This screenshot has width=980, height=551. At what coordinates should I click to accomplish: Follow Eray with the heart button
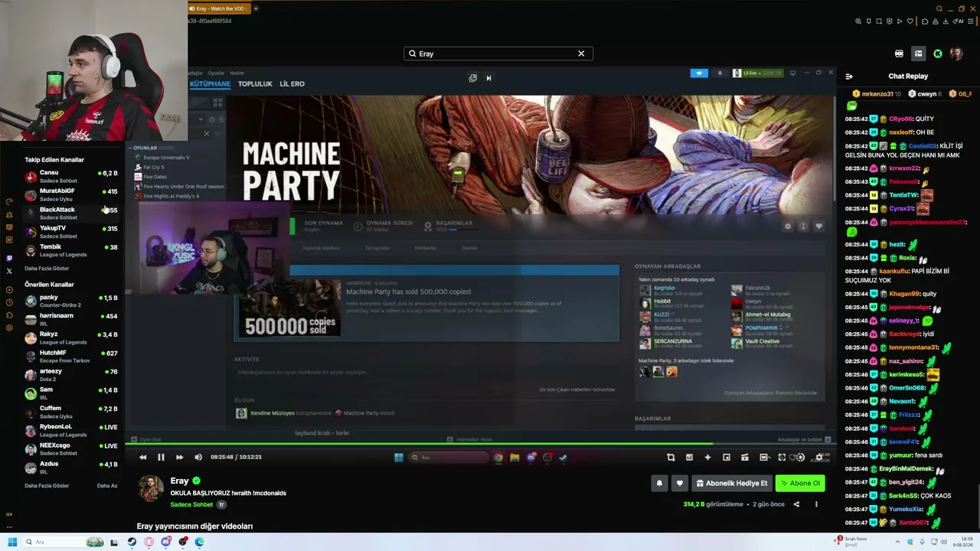[x=679, y=483]
